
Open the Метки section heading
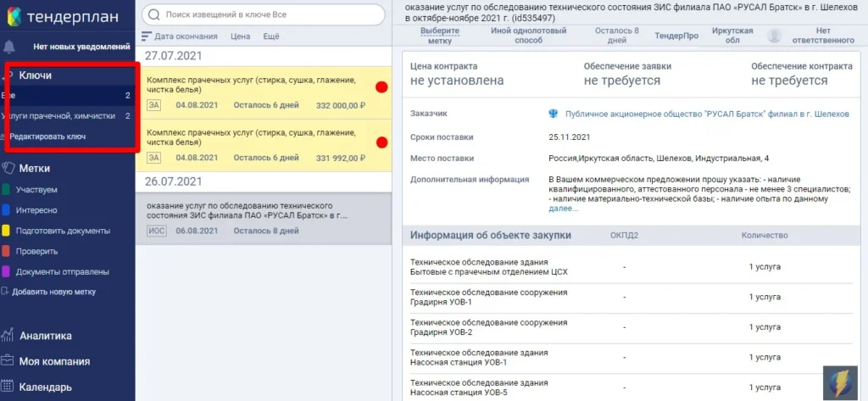click(34, 168)
